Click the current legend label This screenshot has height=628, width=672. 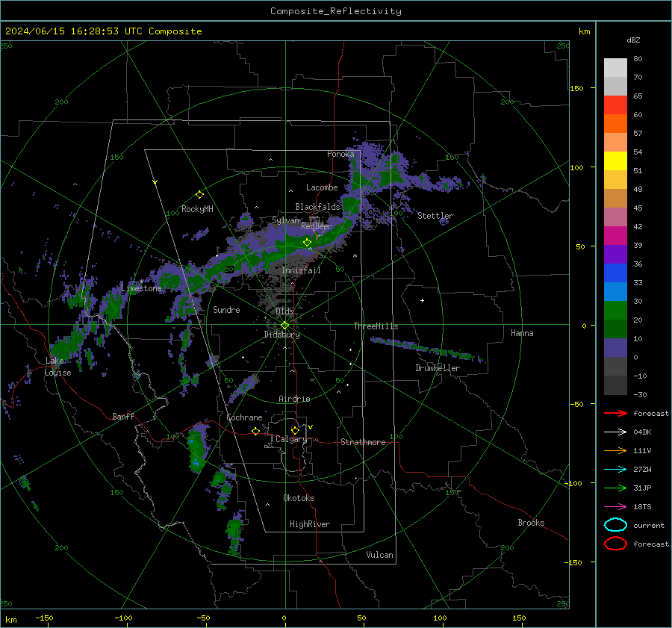tap(648, 525)
